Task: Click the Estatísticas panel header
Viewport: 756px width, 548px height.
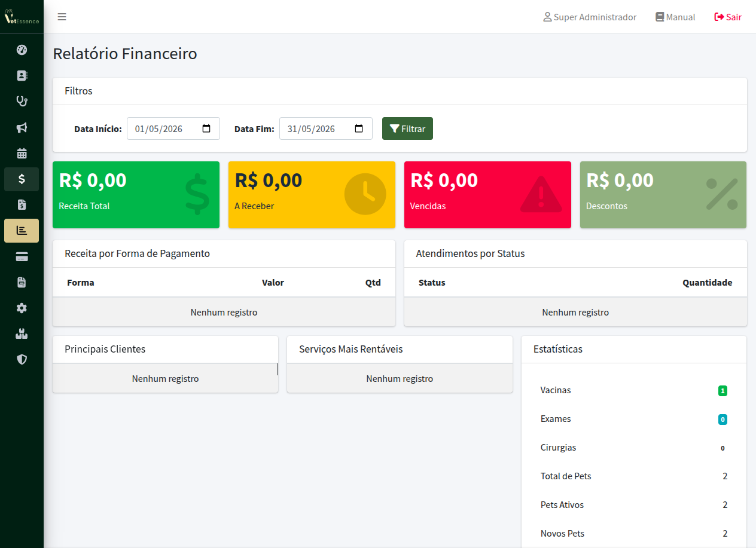Action: [x=634, y=350]
